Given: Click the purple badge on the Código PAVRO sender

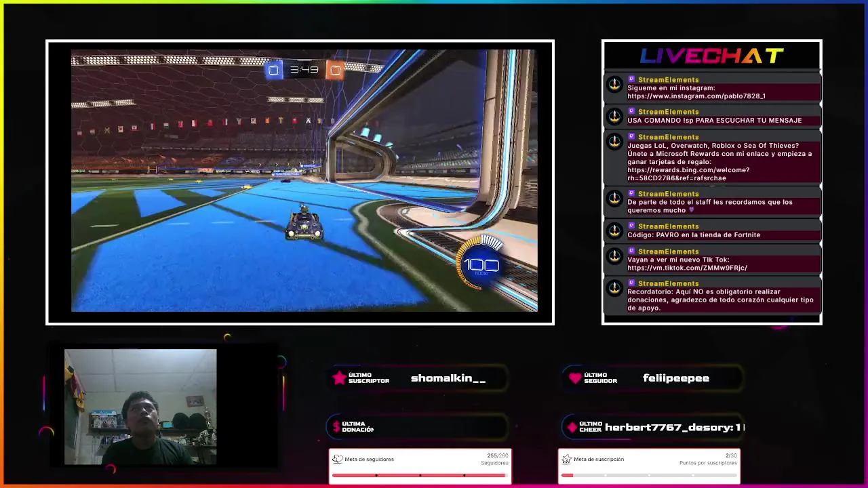Looking at the screenshot, I should click(x=631, y=226).
